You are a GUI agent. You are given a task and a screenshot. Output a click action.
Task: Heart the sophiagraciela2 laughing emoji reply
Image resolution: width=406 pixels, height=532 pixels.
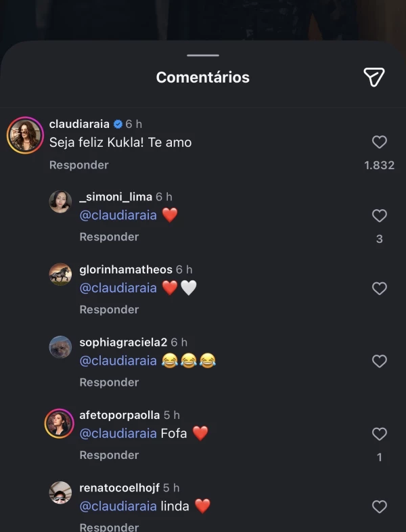click(x=380, y=361)
